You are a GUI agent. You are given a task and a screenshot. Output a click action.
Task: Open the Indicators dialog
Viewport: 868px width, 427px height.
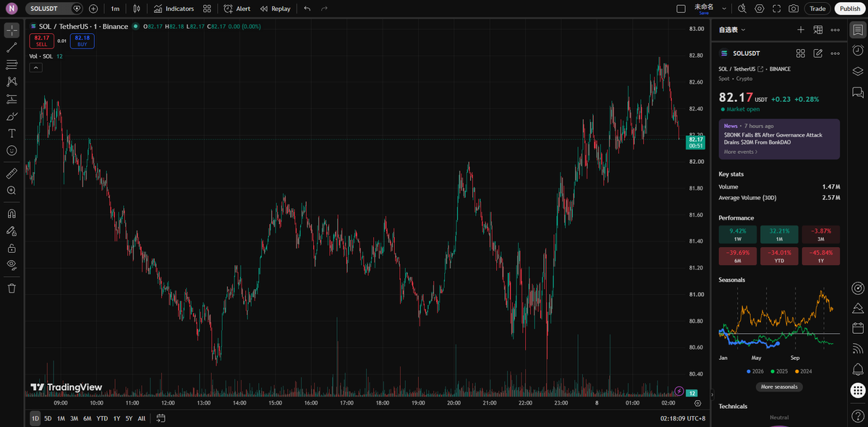pyautogui.click(x=174, y=9)
